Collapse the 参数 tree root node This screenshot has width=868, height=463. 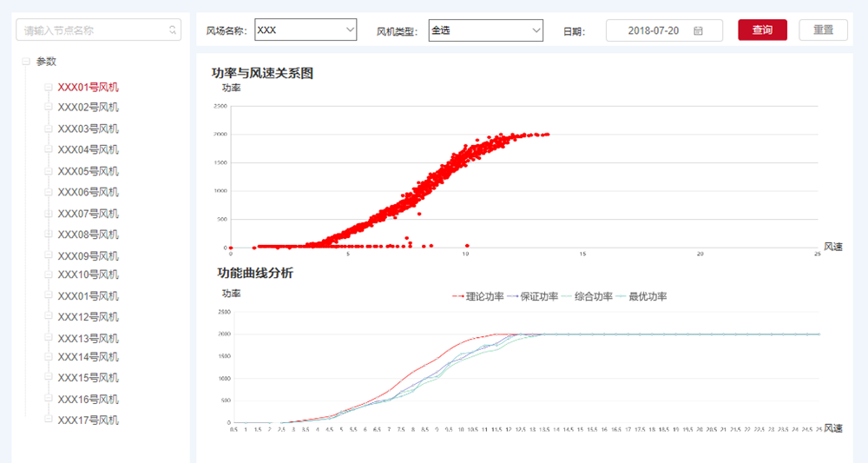coord(26,62)
